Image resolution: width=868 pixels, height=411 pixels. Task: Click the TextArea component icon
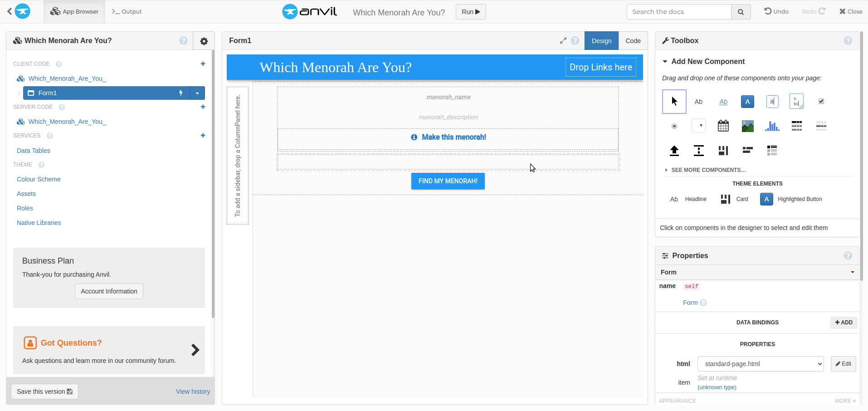point(796,102)
